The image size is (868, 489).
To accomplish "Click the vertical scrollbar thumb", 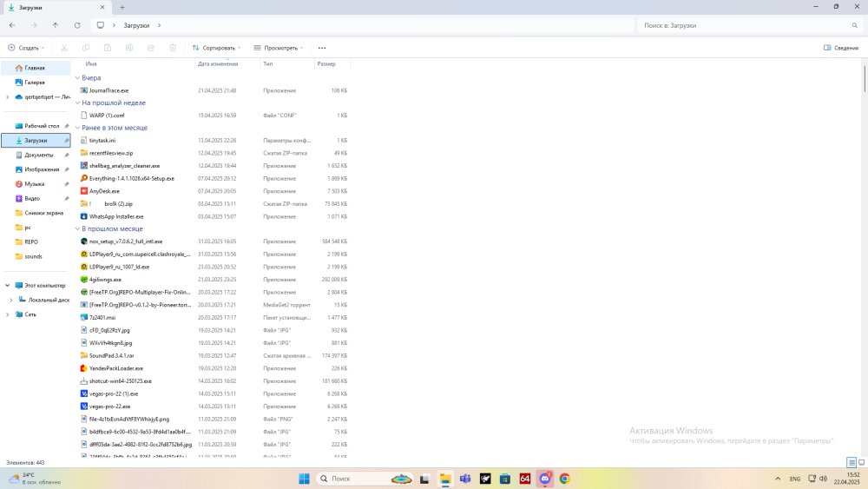I will (864, 80).
